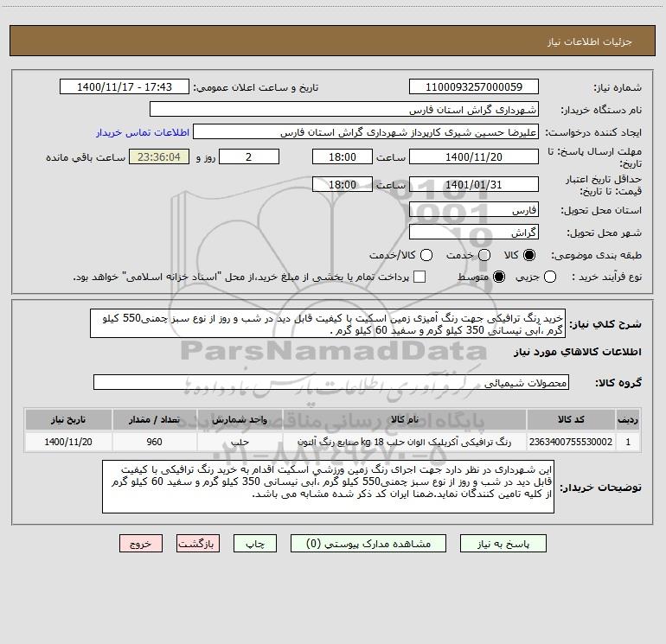Click مشاهده مدارک پیوستی (0) button
666x644 pixels.
point(368,544)
